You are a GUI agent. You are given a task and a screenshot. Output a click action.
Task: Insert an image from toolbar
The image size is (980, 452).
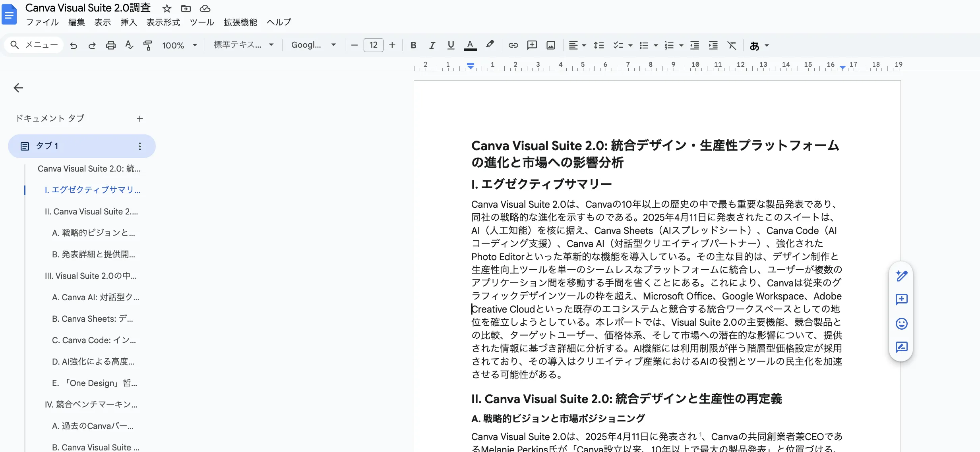[551, 45]
